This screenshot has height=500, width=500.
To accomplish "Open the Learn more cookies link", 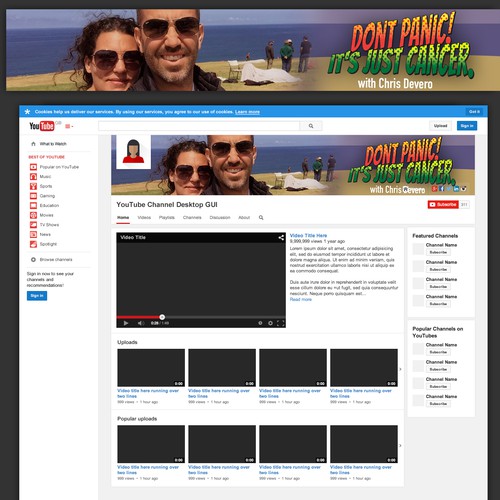I will (247, 112).
